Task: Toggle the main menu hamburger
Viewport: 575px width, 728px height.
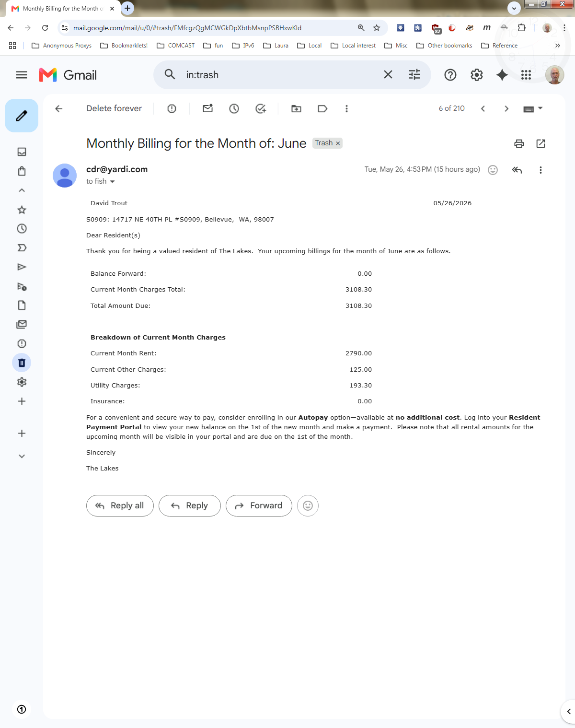Action: 22,75
